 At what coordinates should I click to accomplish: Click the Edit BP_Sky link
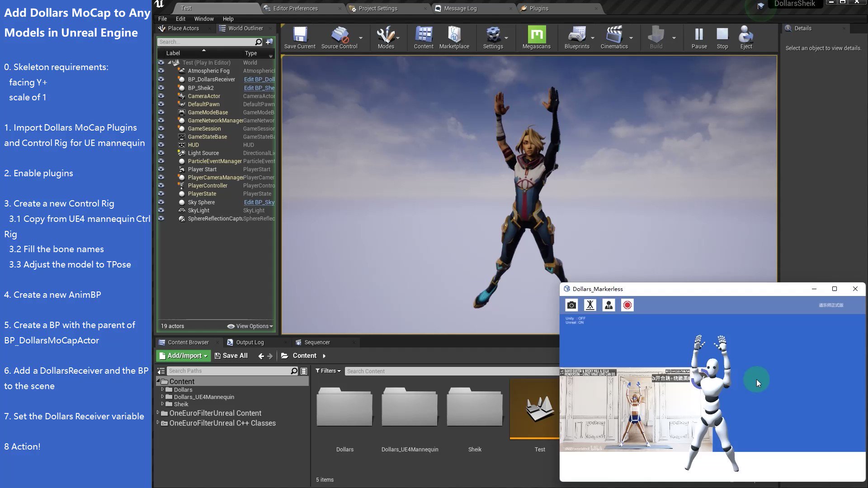pyautogui.click(x=259, y=202)
